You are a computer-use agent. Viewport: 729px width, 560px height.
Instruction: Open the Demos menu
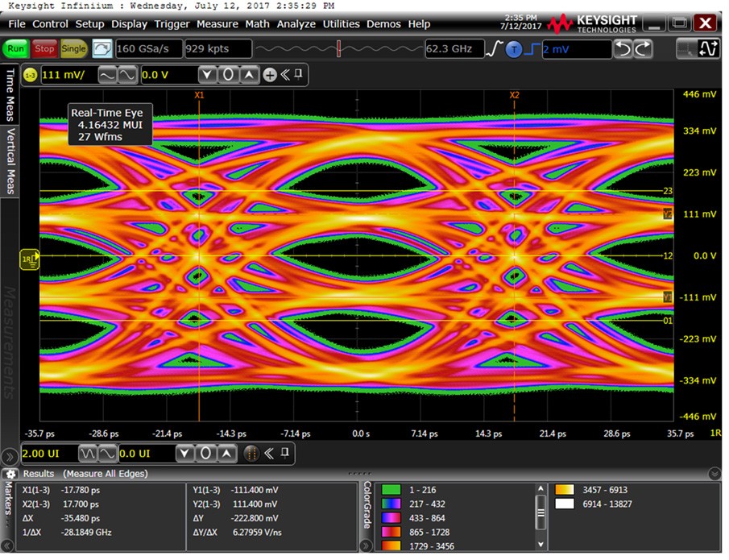click(383, 23)
